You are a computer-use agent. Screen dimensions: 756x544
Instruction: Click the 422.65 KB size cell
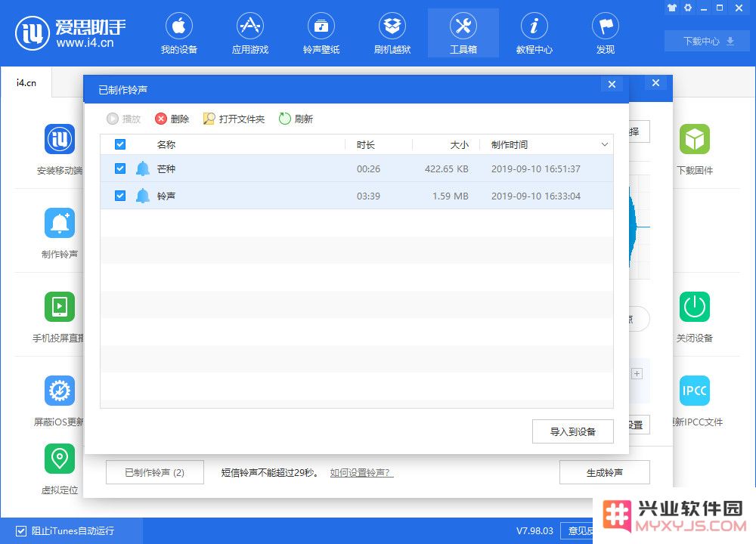click(x=447, y=169)
